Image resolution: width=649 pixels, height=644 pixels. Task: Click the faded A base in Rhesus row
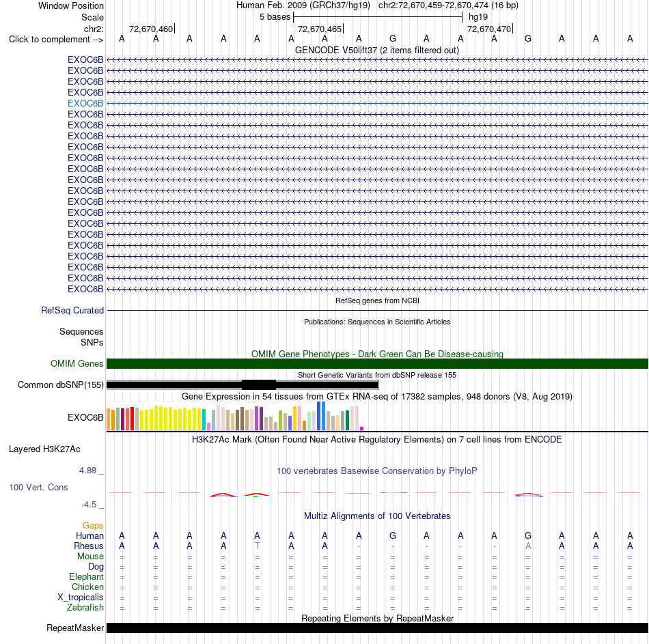click(528, 546)
